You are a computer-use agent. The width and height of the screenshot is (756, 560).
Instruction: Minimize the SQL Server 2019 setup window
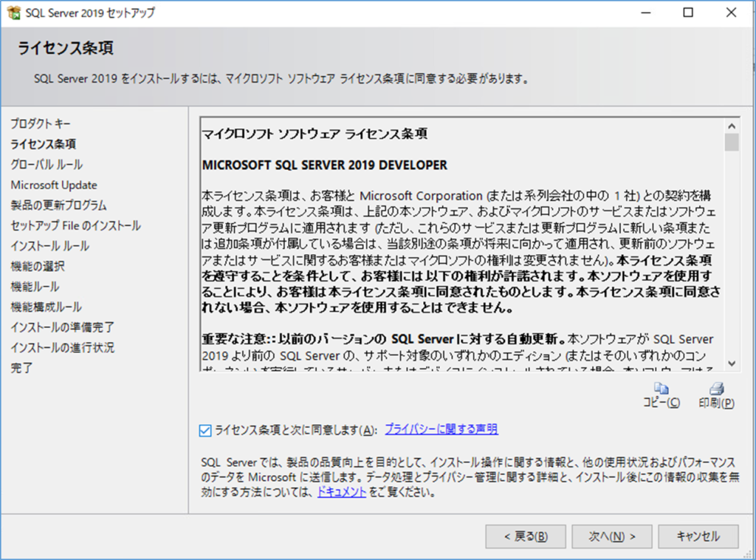(645, 13)
